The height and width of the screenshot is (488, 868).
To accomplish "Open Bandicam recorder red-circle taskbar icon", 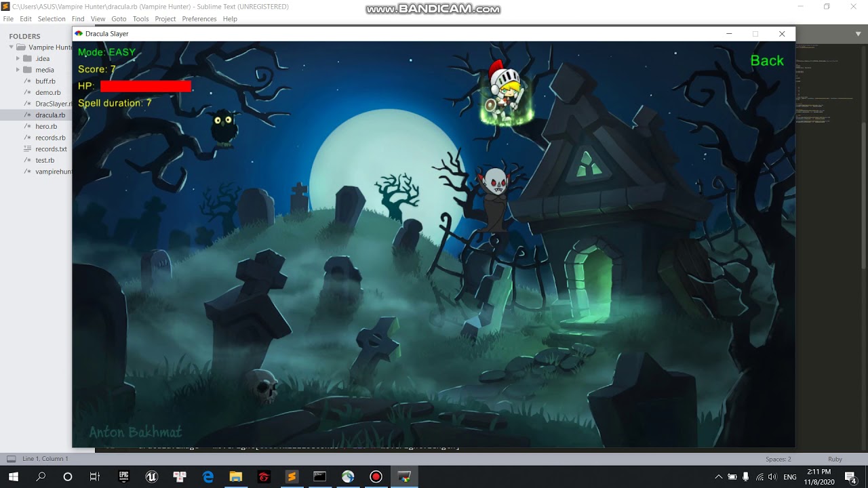I will pos(376,476).
